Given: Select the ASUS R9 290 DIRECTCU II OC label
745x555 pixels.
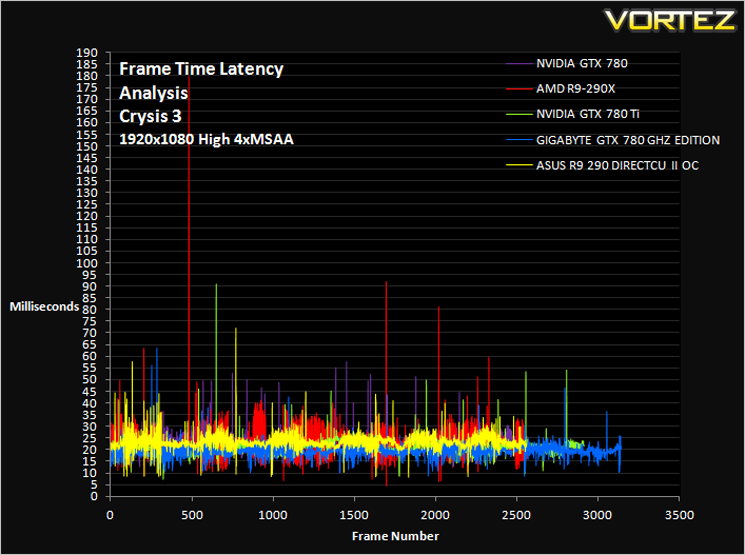Looking at the screenshot, I should (618, 165).
